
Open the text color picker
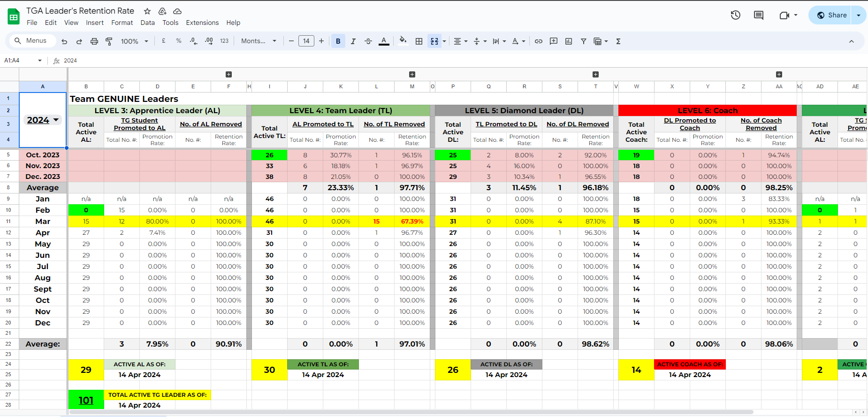(x=384, y=41)
